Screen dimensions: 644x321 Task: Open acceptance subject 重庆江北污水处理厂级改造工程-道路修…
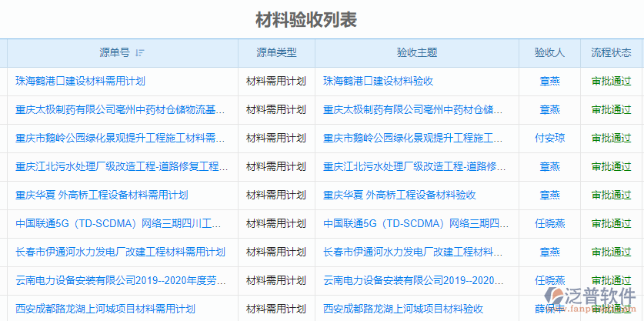[x=415, y=166]
